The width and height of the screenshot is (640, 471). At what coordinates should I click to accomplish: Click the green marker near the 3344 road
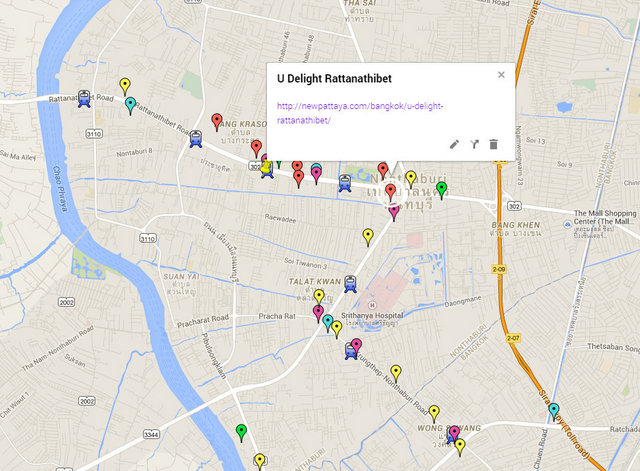click(241, 433)
